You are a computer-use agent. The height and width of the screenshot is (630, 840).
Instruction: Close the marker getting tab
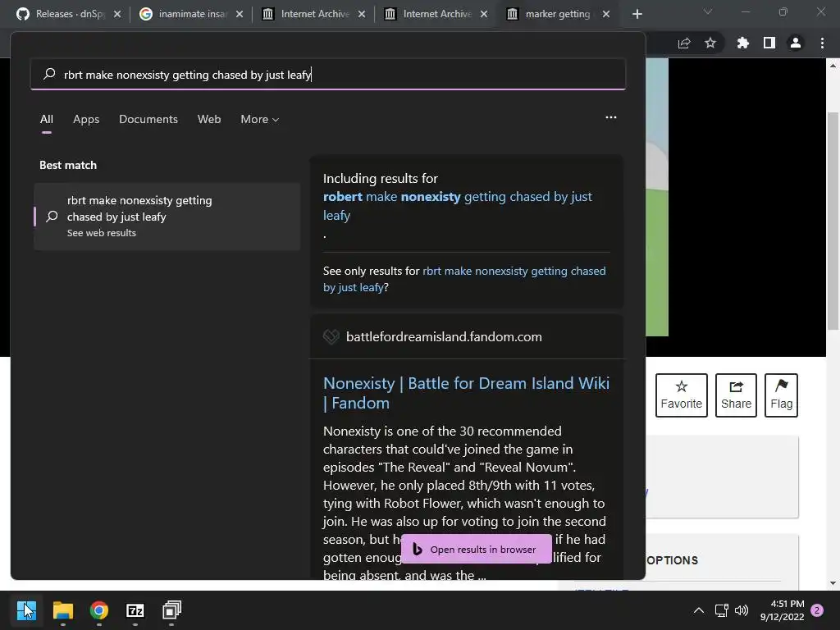coord(606,14)
